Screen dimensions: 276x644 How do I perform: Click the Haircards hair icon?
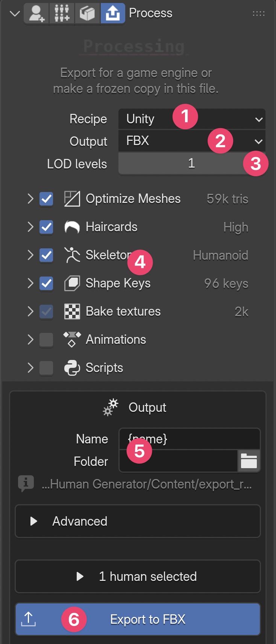click(72, 227)
